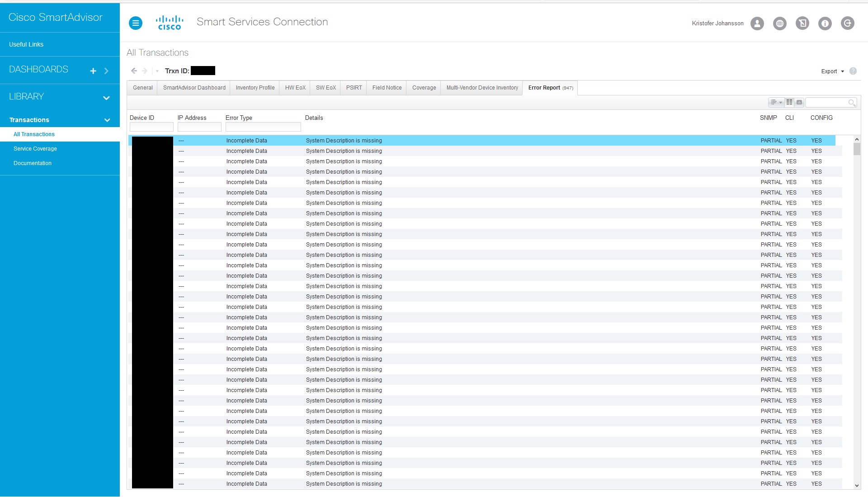The height and width of the screenshot is (497, 868).
Task: Click the globe language icon
Action: tap(779, 24)
